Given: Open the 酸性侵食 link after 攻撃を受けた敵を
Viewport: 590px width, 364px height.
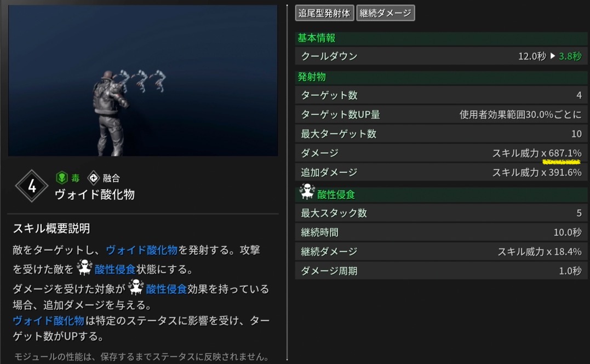Looking at the screenshot, I should pyautogui.click(x=114, y=270).
